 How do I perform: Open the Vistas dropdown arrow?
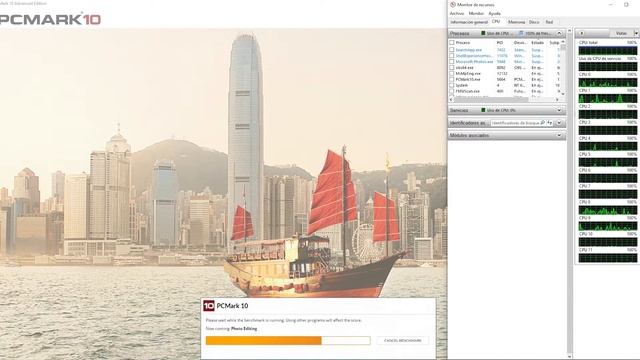(636, 33)
